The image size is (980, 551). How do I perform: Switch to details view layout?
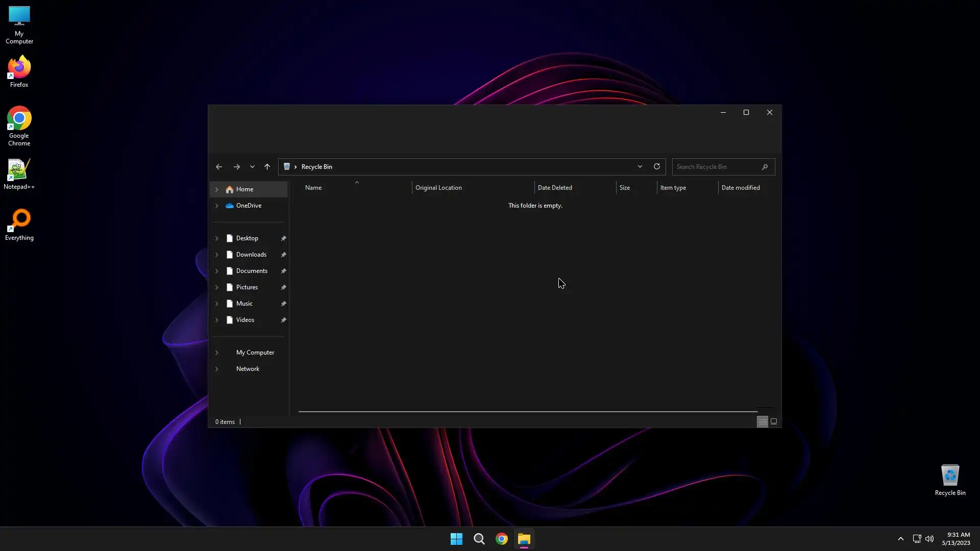coord(762,421)
